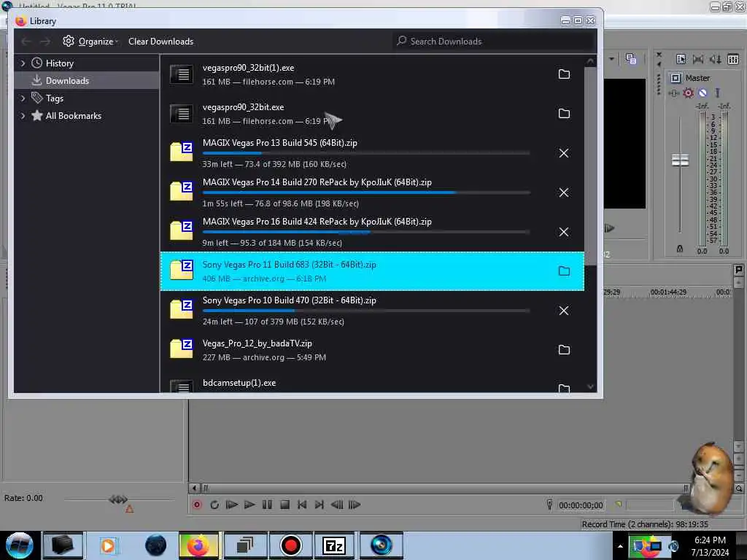Screen dimensions: 747x560
Task: Select All Bookmarks in sidebar
Action: [74, 116]
